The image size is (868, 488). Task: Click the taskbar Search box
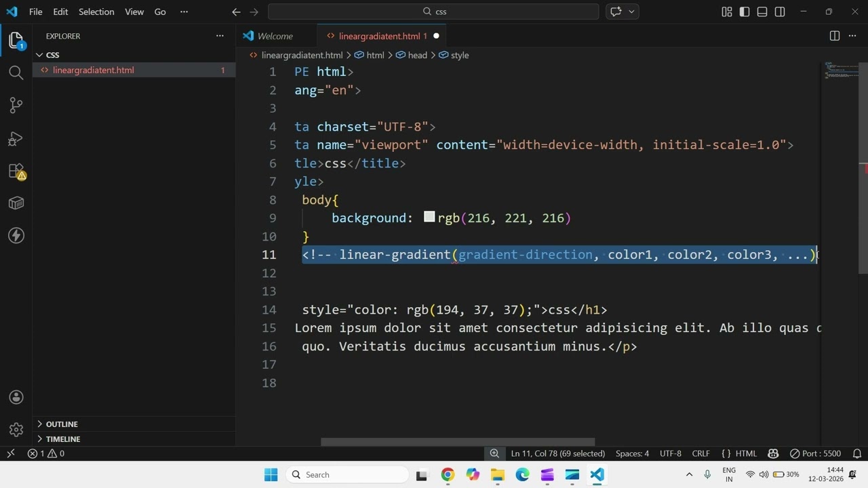346,474
